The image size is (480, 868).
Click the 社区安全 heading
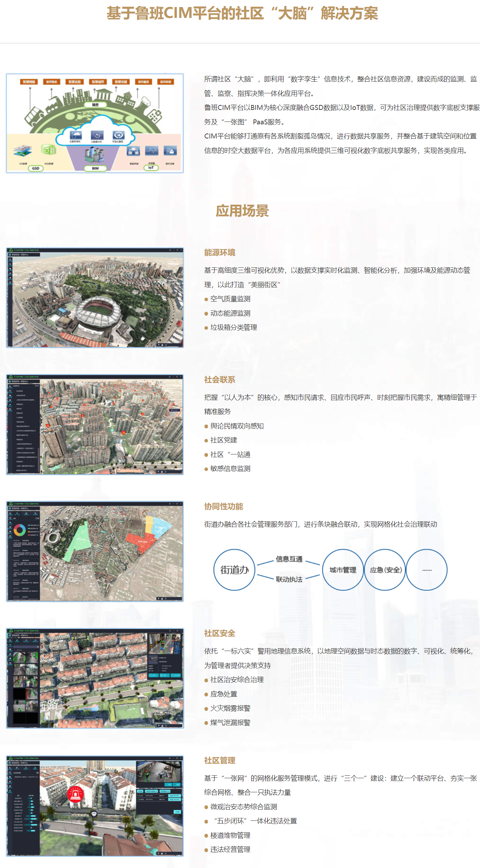pos(220,633)
